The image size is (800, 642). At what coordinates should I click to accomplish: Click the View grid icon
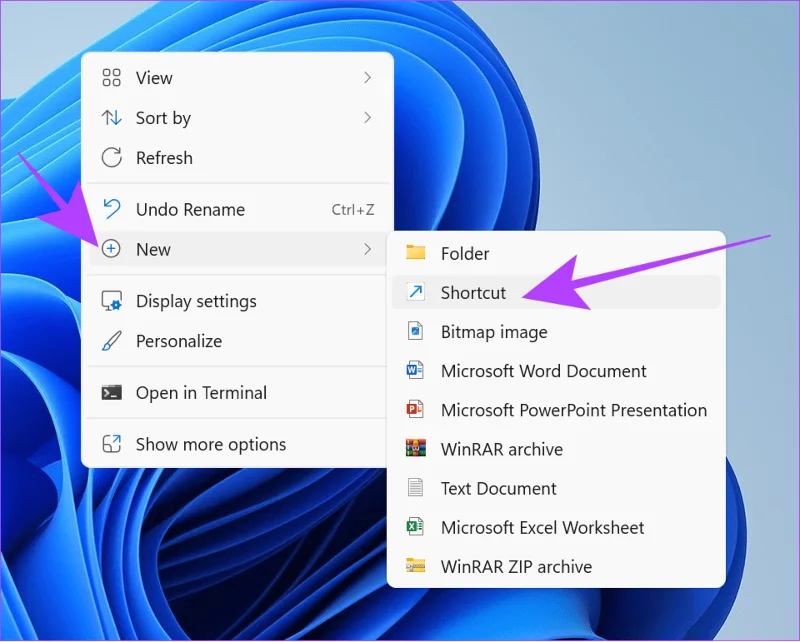[x=111, y=78]
